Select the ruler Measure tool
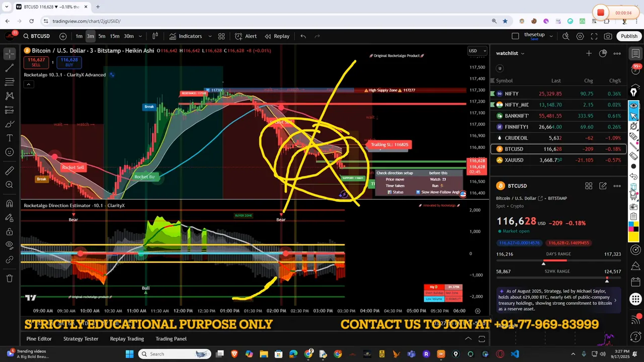 [9, 171]
